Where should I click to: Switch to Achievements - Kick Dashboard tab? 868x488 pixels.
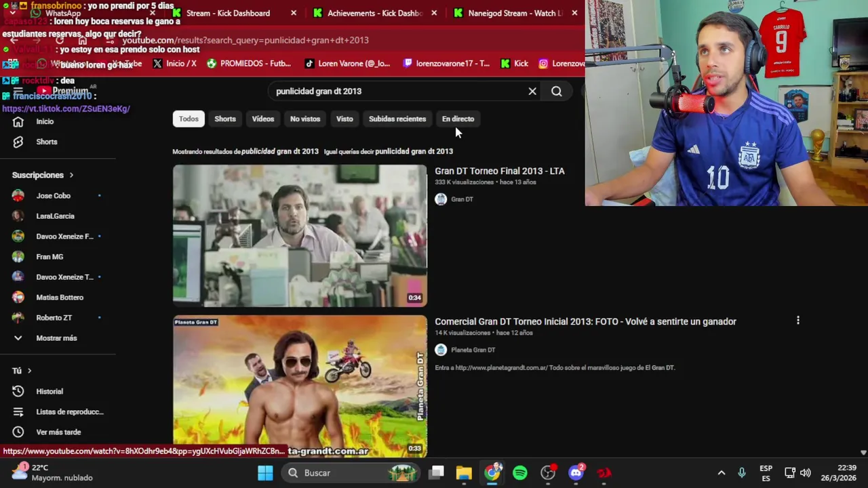pos(374,13)
